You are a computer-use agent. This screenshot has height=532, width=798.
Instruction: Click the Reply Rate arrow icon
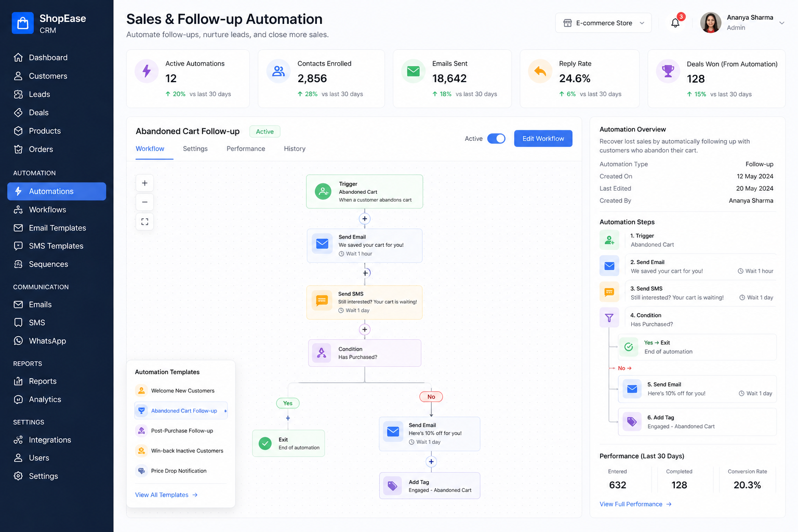540,71
